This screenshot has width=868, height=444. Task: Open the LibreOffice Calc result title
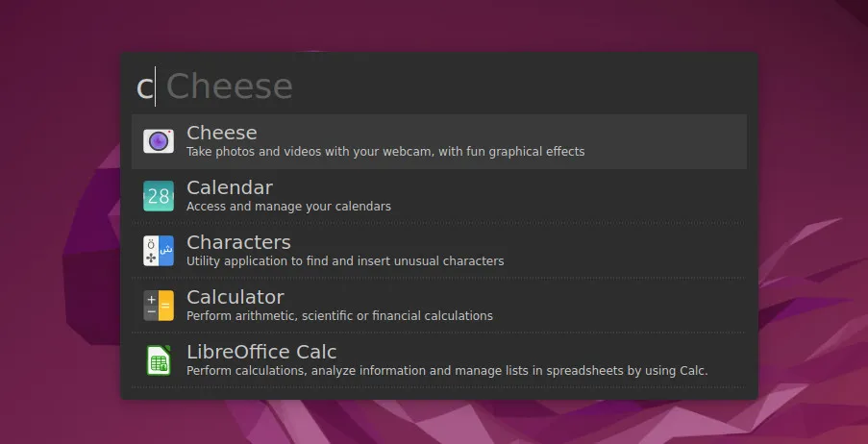261,352
